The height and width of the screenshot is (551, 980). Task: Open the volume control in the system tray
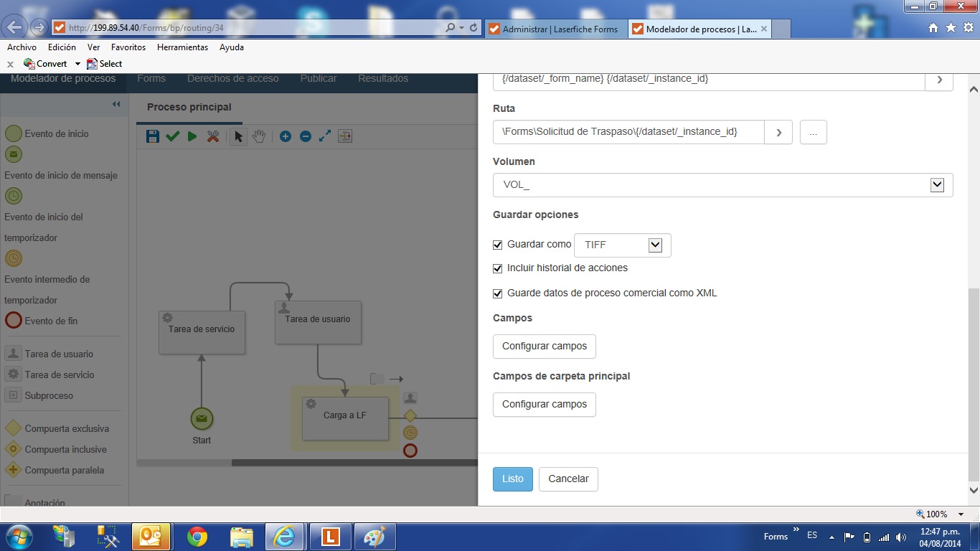pyautogui.click(x=901, y=537)
